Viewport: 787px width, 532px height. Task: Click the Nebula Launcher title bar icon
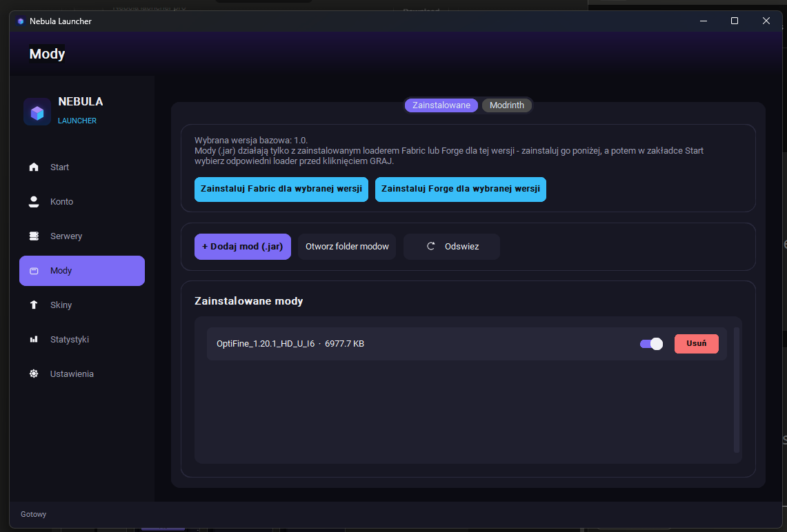21,21
